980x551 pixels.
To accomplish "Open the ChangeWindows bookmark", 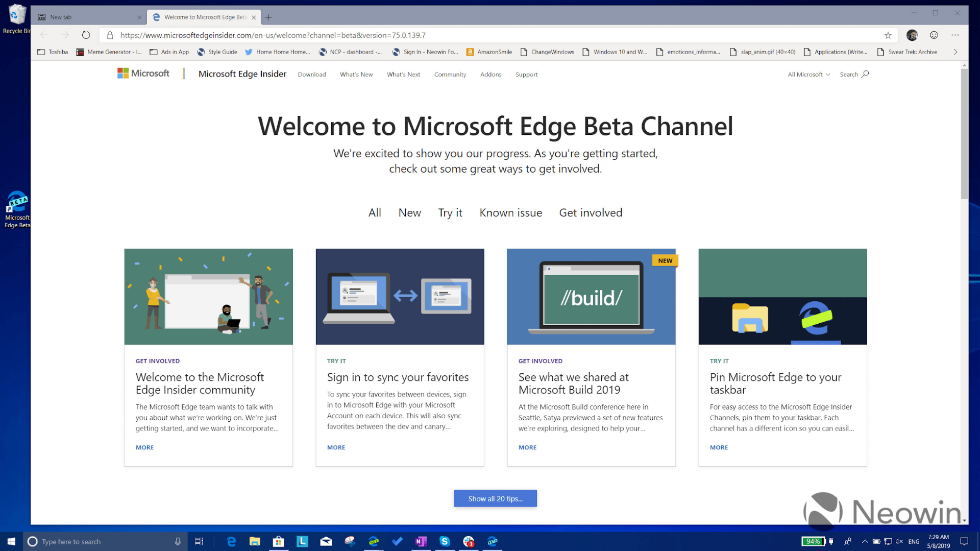I will [x=547, y=52].
